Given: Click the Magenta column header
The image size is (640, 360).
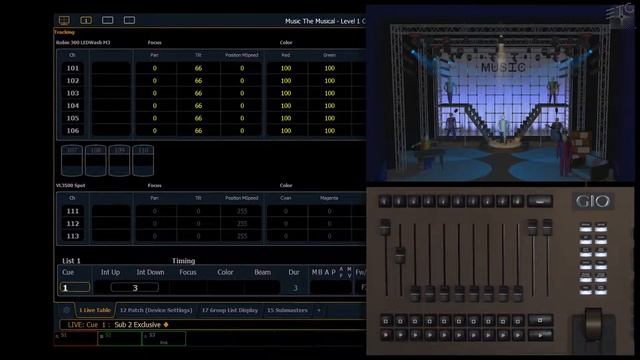Looking at the screenshot, I should point(329,198).
